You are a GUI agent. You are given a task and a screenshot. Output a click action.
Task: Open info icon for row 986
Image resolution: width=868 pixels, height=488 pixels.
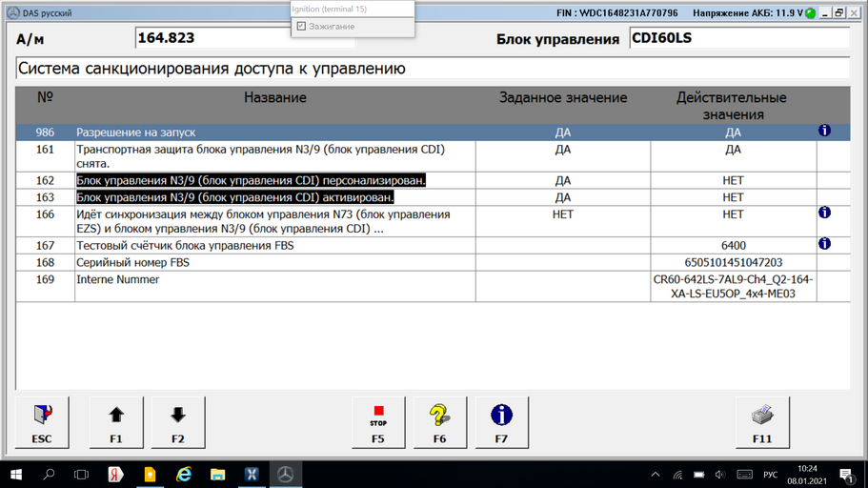click(x=824, y=131)
